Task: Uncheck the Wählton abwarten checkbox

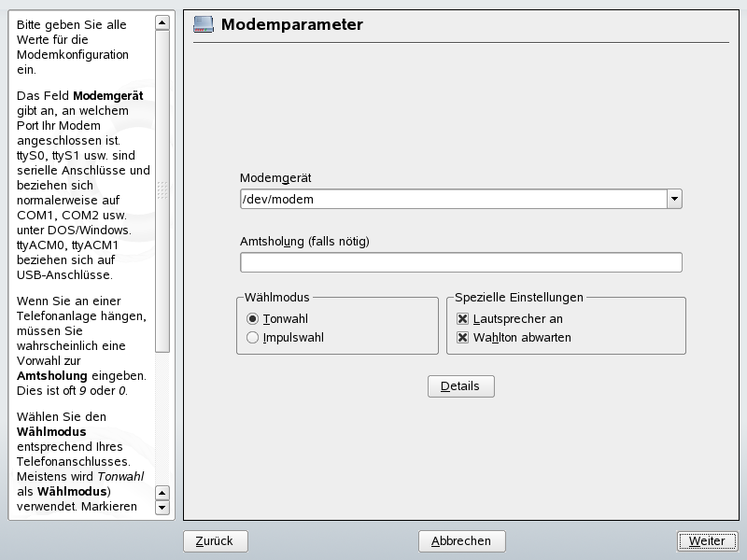Action: pos(462,338)
